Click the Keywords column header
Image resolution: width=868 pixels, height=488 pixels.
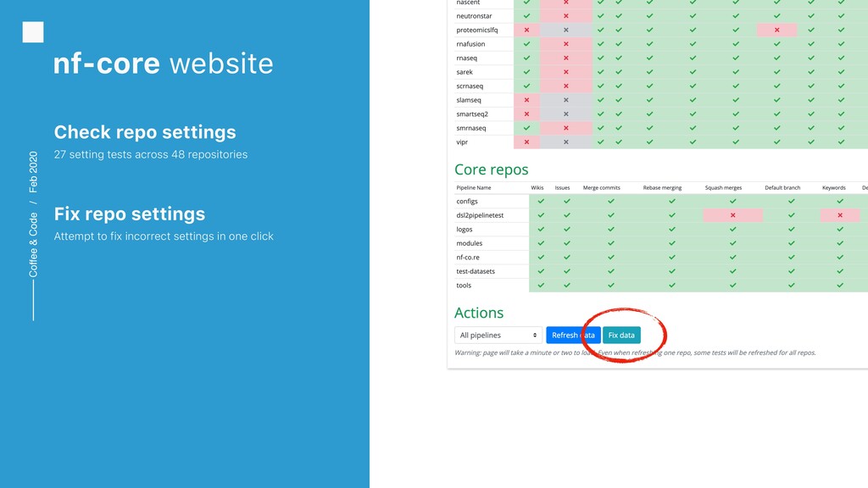pyautogui.click(x=834, y=187)
